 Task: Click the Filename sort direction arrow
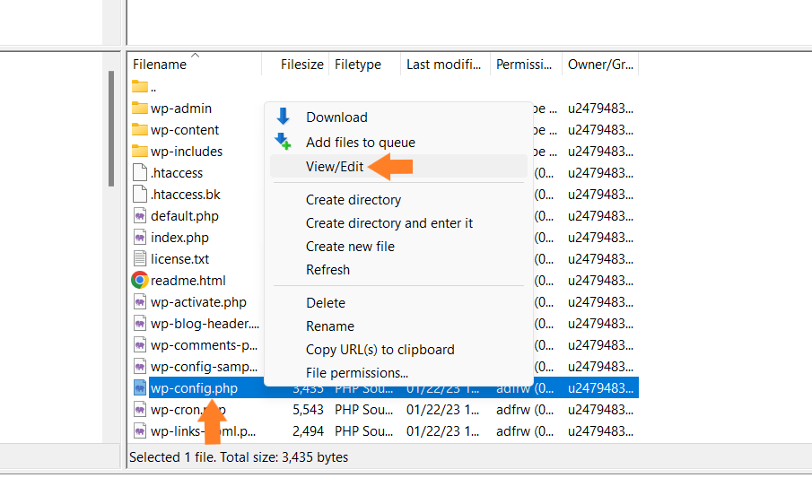coord(196,55)
